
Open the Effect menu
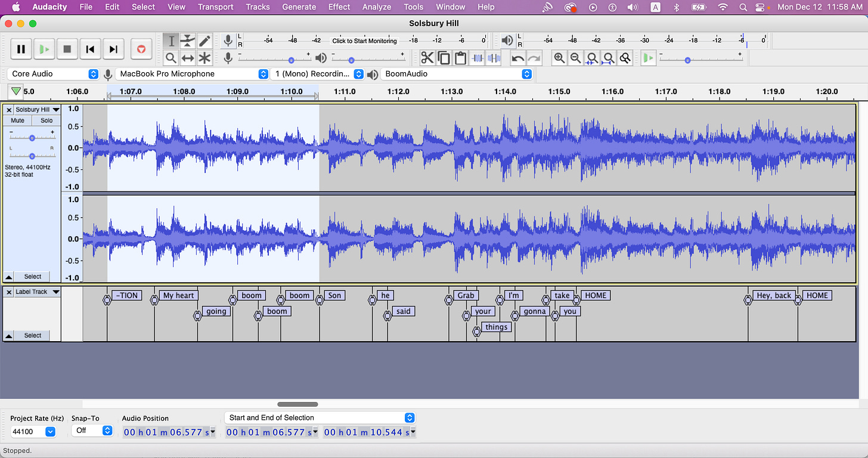pyautogui.click(x=339, y=7)
